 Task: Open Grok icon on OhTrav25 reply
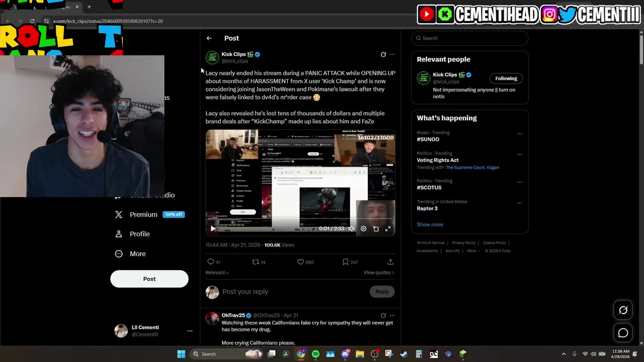[x=383, y=316]
